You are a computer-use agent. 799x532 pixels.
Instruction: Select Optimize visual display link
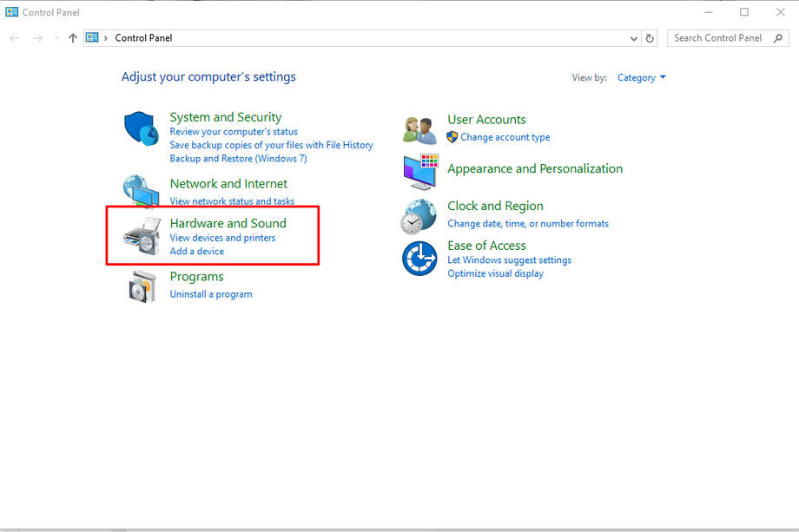(x=495, y=273)
